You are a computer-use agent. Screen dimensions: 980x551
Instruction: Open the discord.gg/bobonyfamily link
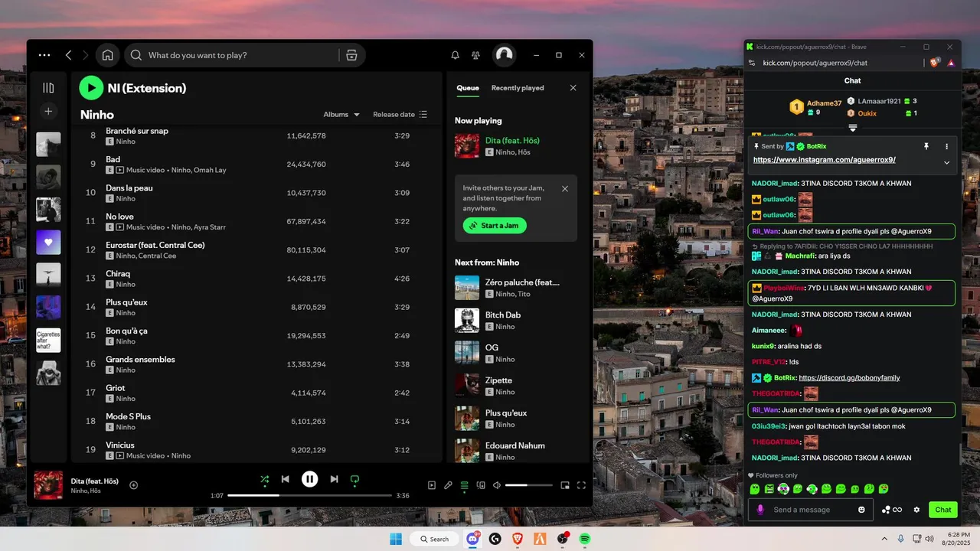849,378
